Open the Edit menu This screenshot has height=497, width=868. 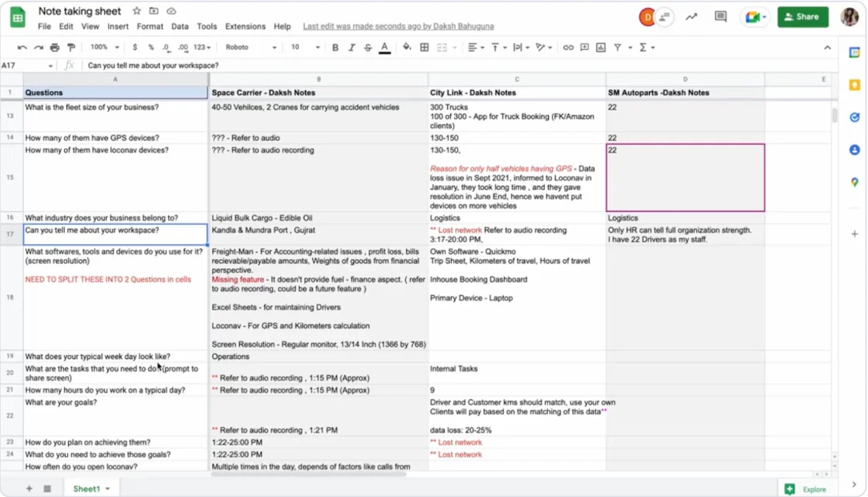pyautogui.click(x=66, y=26)
